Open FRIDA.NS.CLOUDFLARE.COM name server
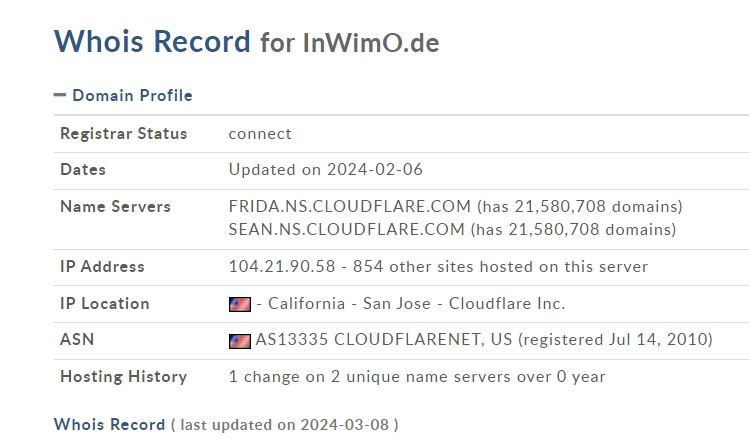This screenshot has width=749, height=439. [x=350, y=206]
